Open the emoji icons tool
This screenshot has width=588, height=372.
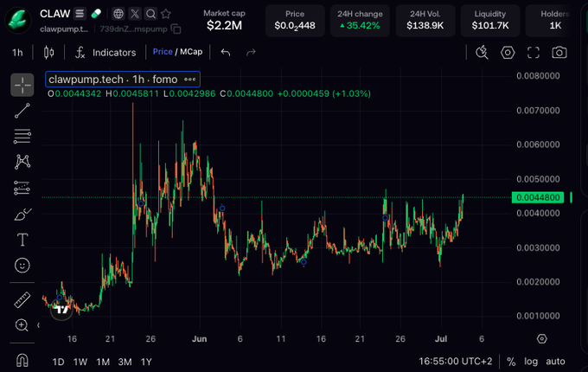[22, 266]
